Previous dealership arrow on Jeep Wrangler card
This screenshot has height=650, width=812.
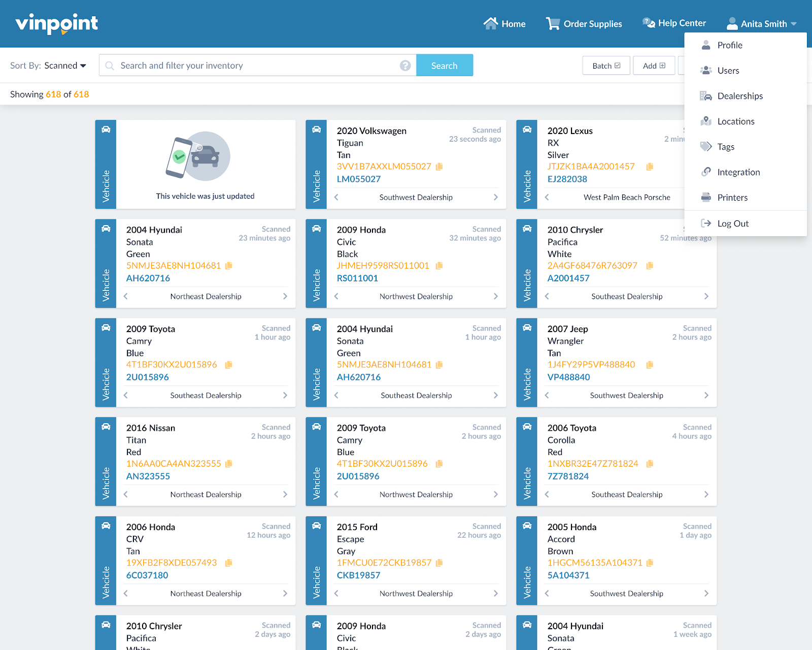click(x=547, y=395)
